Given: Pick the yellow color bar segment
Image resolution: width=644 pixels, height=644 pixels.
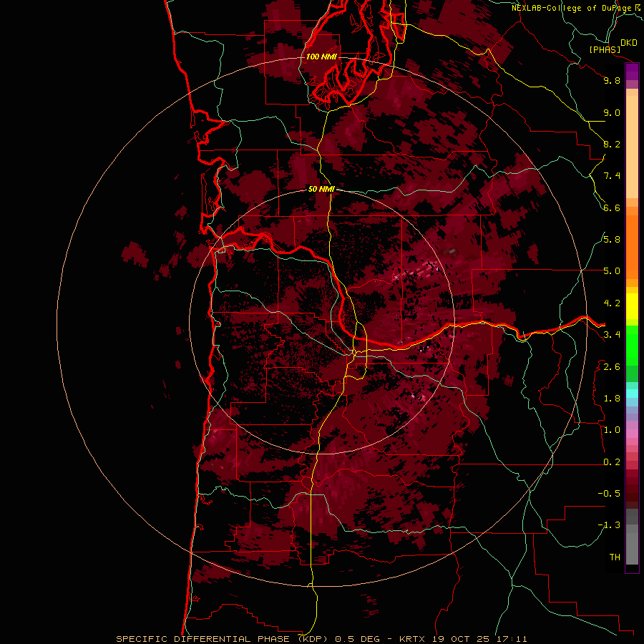Looking at the screenshot, I should 632,306.
